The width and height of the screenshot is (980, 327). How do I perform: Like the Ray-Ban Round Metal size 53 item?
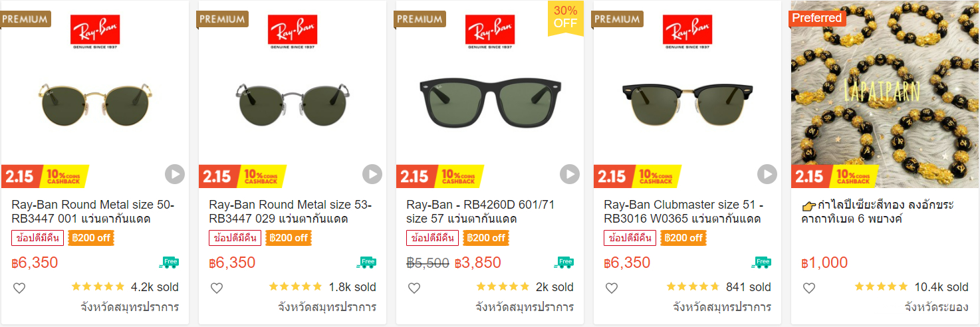[x=217, y=288]
